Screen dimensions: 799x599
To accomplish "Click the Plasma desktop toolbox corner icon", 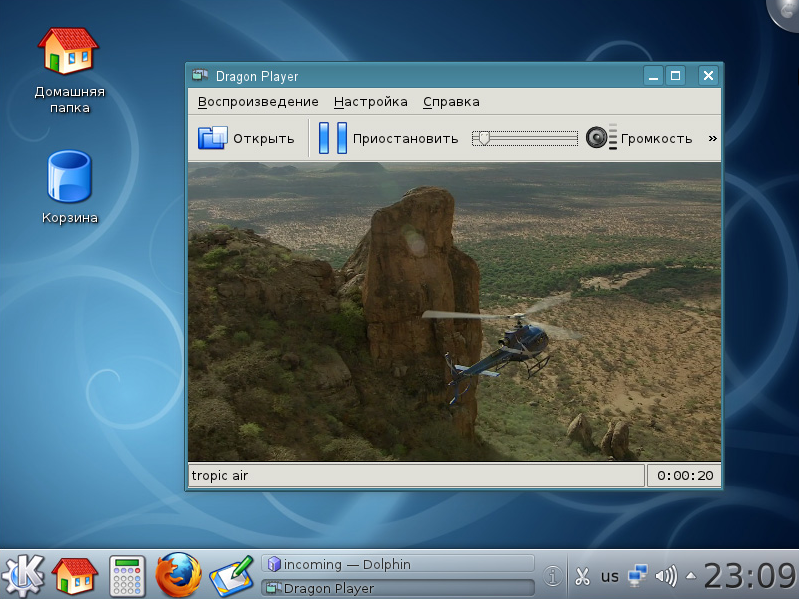I will [785, 13].
